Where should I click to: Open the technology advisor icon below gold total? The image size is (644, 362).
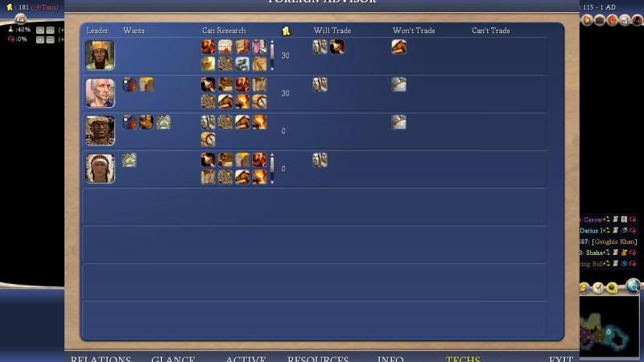pyautogui.click(x=20, y=19)
